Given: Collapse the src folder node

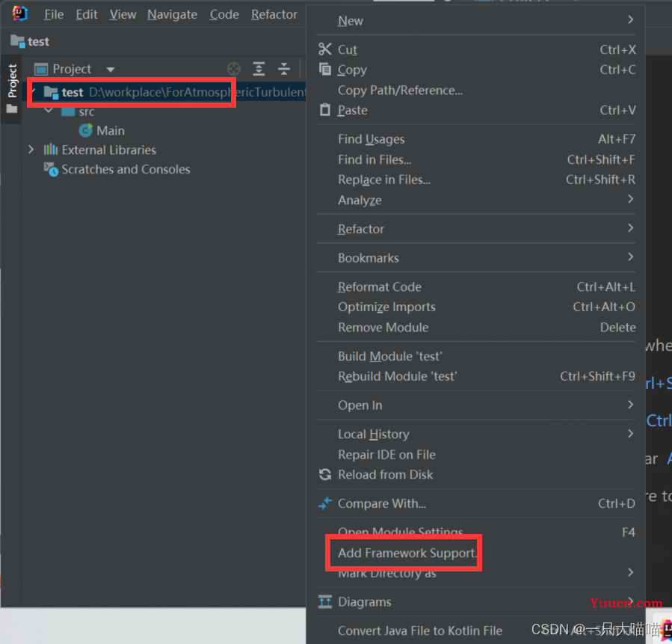Looking at the screenshot, I should pos(49,111).
